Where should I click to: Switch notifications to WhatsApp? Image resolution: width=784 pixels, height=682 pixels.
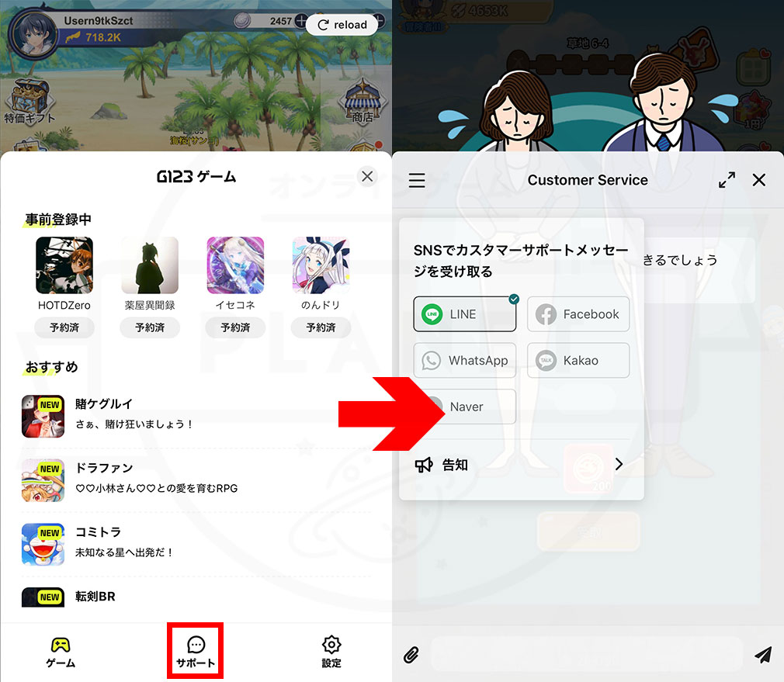[x=464, y=360]
